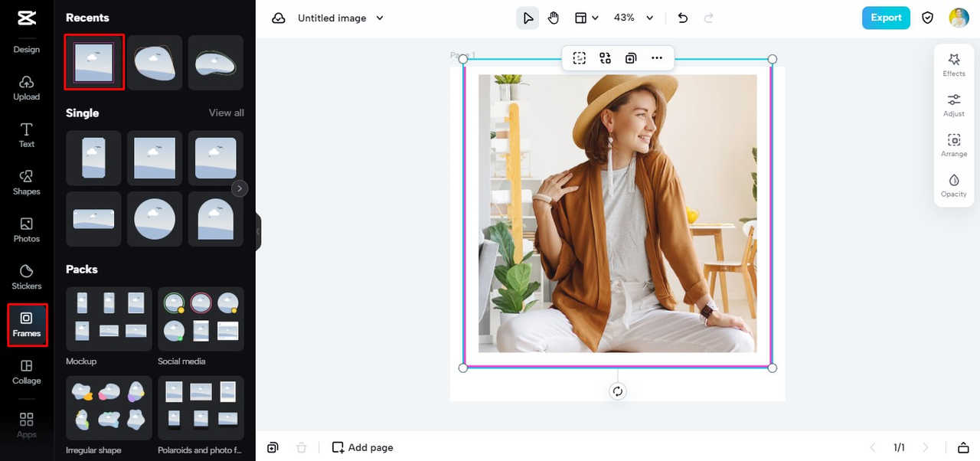The height and width of the screenshot is (461, 980).
Task: Open the Untitled image title dropdown
Action: 341,18
